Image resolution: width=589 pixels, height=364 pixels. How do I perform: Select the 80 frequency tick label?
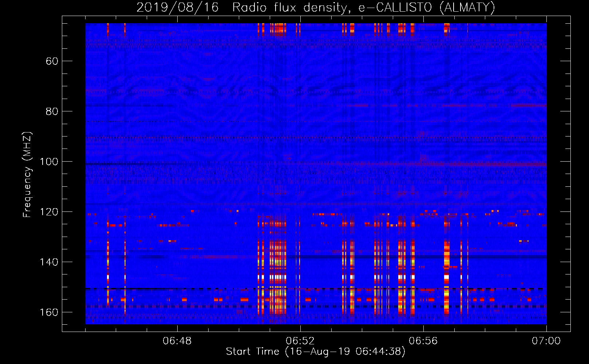(52, 111)
